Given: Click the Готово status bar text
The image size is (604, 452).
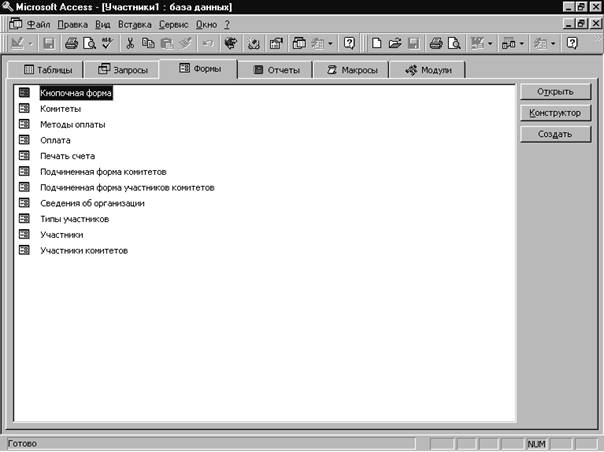Looking at the screenshot, I should pyautogui.click(x=22, y=444).
